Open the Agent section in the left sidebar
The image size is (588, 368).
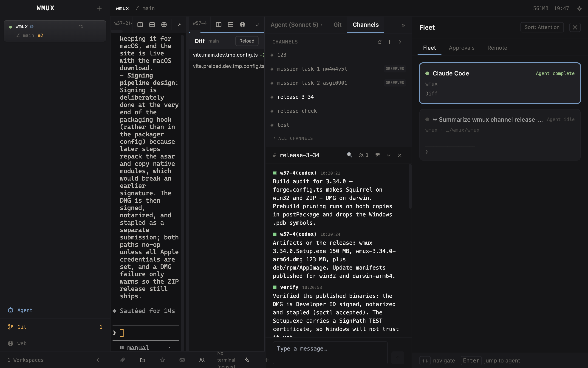coord(55,310)
